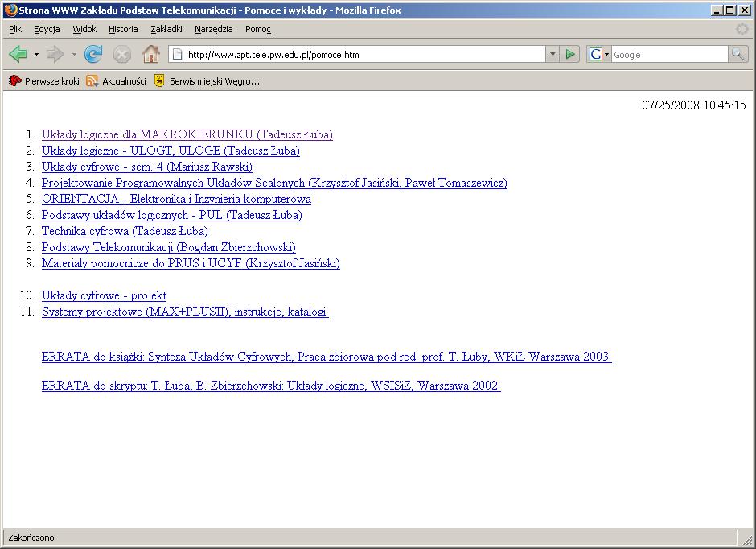Open ORIENTACJA - Elektronika i Inżynieria link
Image resolution: width=756 pixels, height=549 pixels.
coord(176,199)
